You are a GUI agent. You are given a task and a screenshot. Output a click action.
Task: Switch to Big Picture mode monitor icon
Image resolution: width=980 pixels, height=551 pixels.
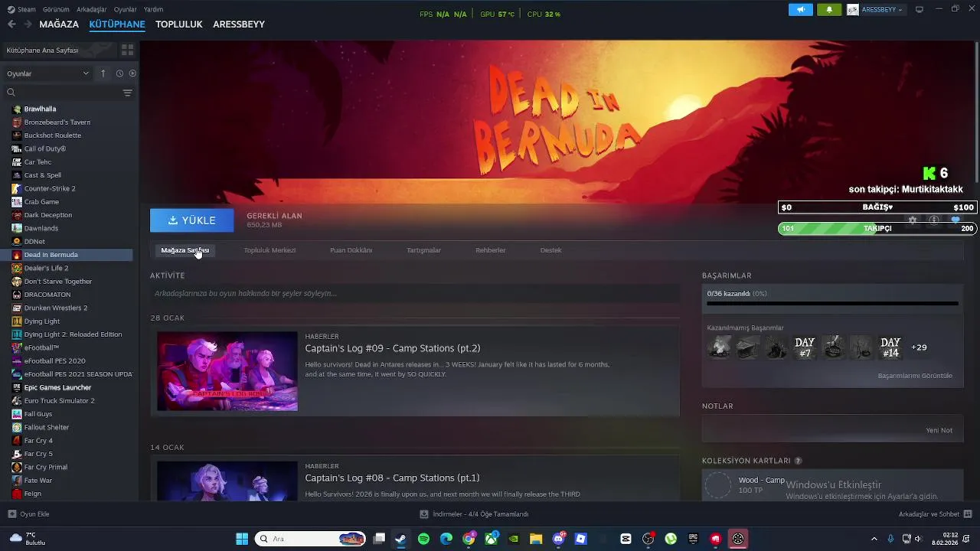(920, 10)
